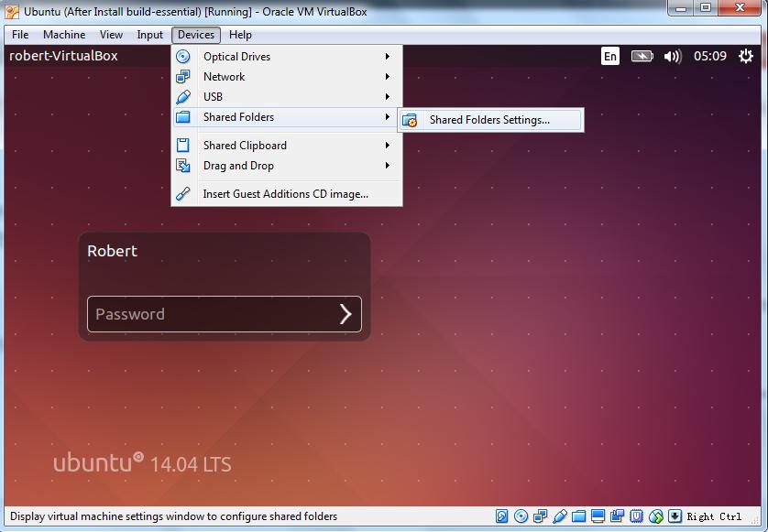Select Network menu entry
The width and height of the screenshot is (768, 532).
[x=287, y=76]
